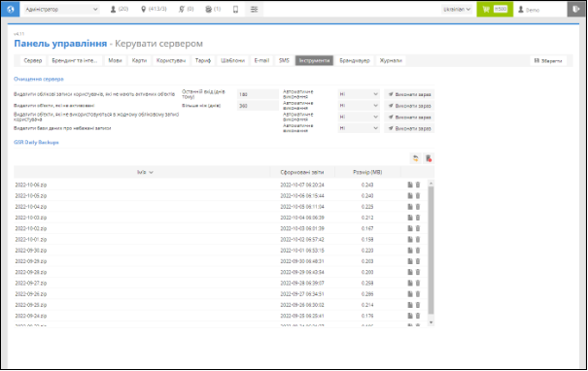This screenshot has height=371, width=588.
Task: Run unwanted database records cleanup now
Action: [x=409, y=128]
